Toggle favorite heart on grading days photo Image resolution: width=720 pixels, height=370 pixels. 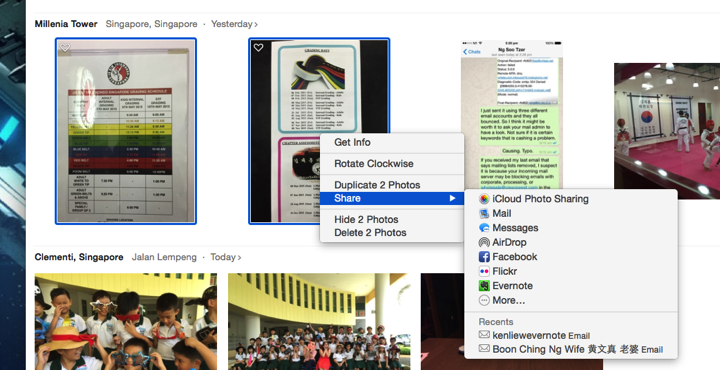tap(259, 47)
